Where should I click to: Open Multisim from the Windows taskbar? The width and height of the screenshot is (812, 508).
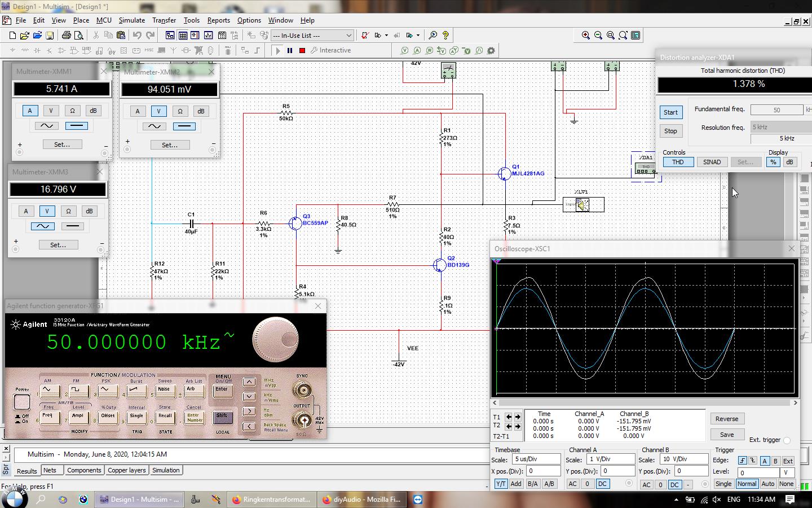pos(139,500)
